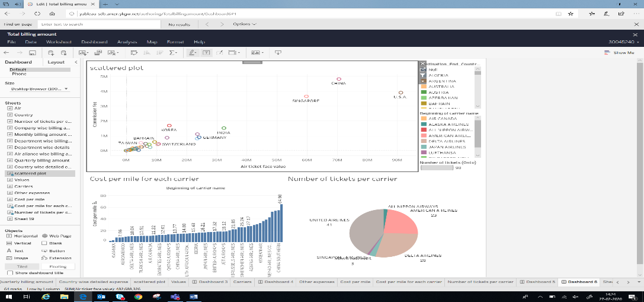Open scattered plot More Options dropdown arrow
The image size is (644, 302).
click(422, 81)
